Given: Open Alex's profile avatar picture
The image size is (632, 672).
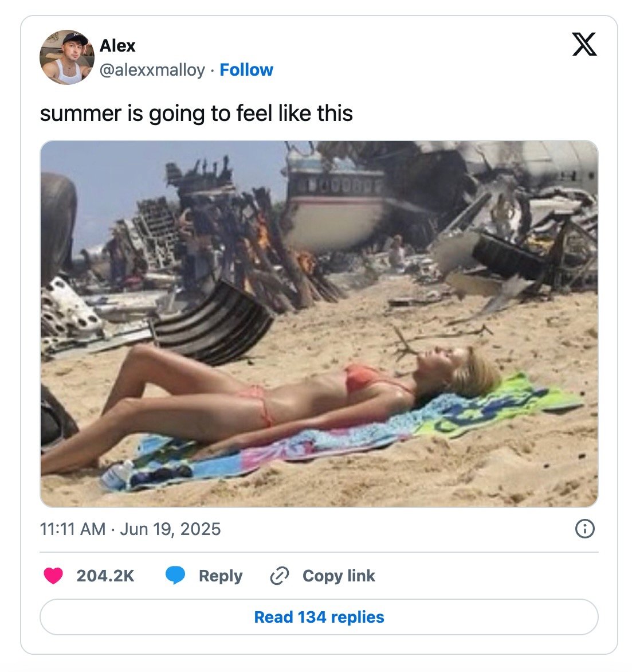Looking at the screenshot, I should 67,57.
